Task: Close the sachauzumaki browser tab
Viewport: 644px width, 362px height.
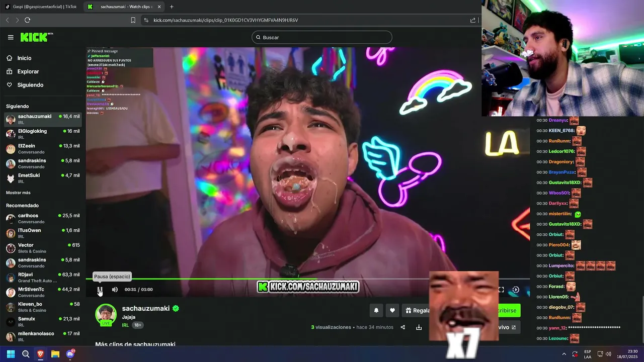Action: click(x=159, y=7)
